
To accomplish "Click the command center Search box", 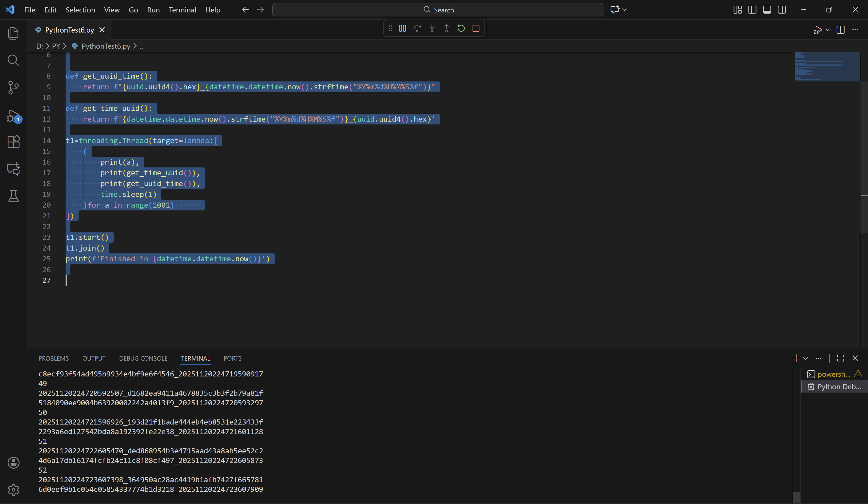I will click(x=438, y=10).
